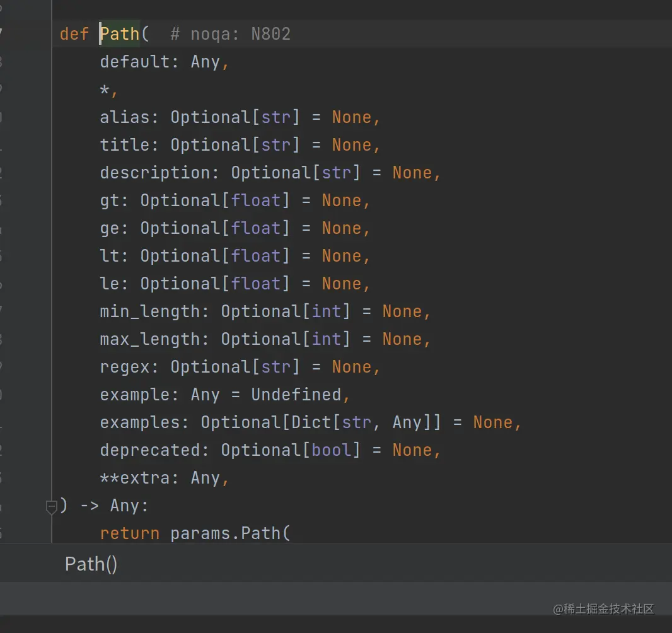Click the 'ge' parameter name
This screenshot has width=672, height=633.
tap(110, 228)
